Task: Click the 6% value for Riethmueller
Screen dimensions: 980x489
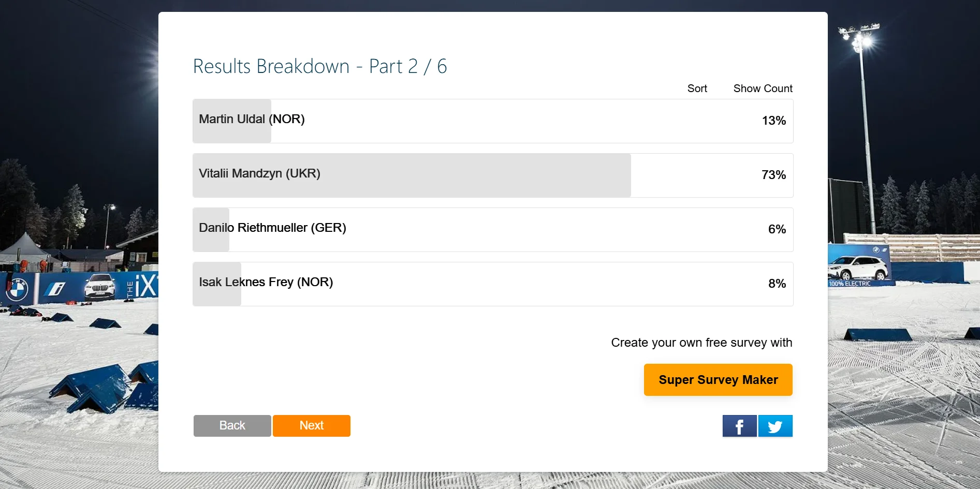Action: pyautogui.click(x=777, y=229)
